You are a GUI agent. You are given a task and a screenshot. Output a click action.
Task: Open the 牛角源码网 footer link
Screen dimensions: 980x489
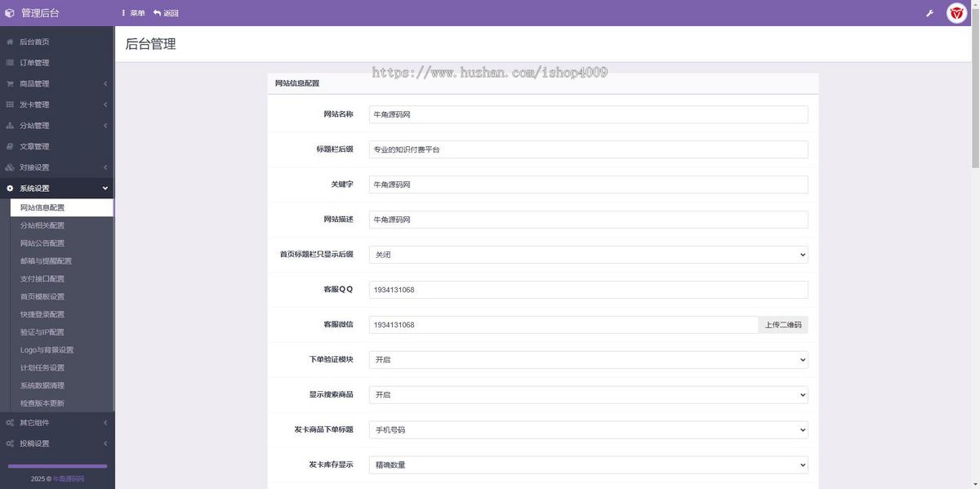pos(69,479)
